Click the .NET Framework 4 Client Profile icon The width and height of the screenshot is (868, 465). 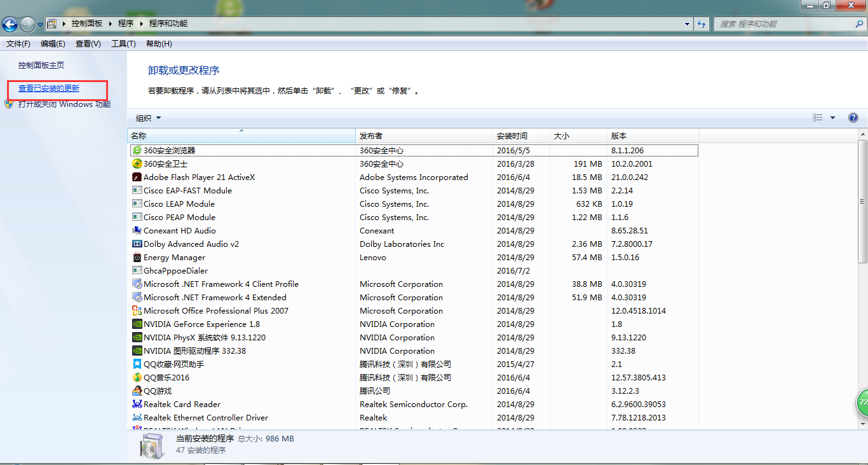pos(137,284)
